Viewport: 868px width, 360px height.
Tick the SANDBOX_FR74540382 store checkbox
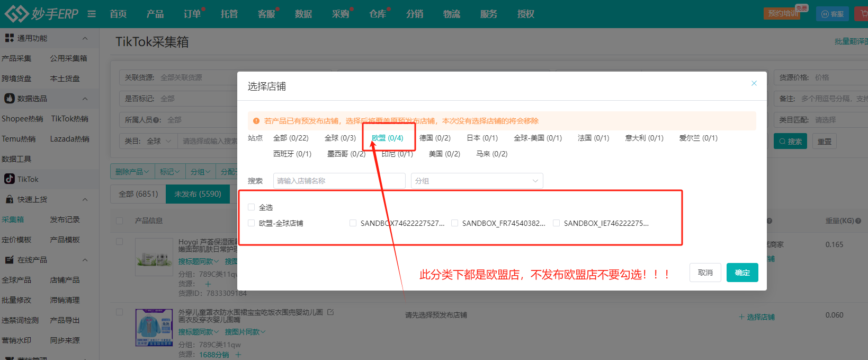[x=454, y=223]
